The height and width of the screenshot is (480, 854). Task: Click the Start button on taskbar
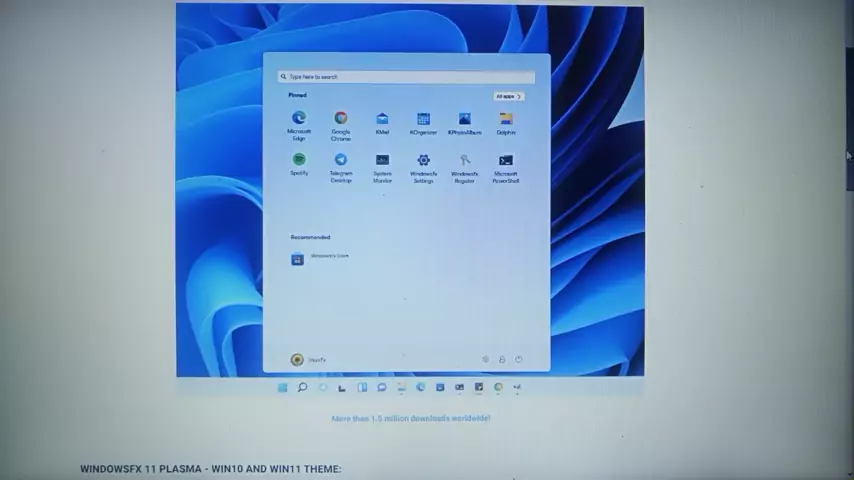tap(282, 387)
